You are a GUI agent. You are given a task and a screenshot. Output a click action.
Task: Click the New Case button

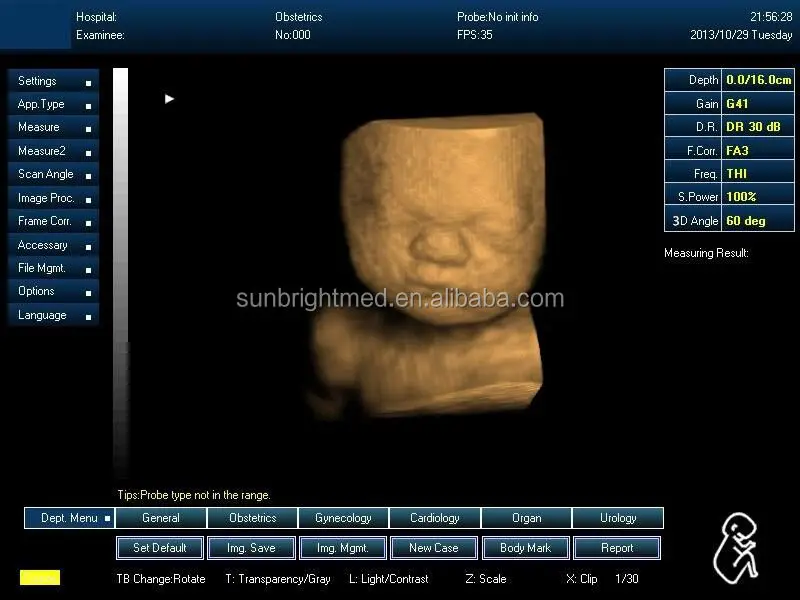tap(433, 547)
